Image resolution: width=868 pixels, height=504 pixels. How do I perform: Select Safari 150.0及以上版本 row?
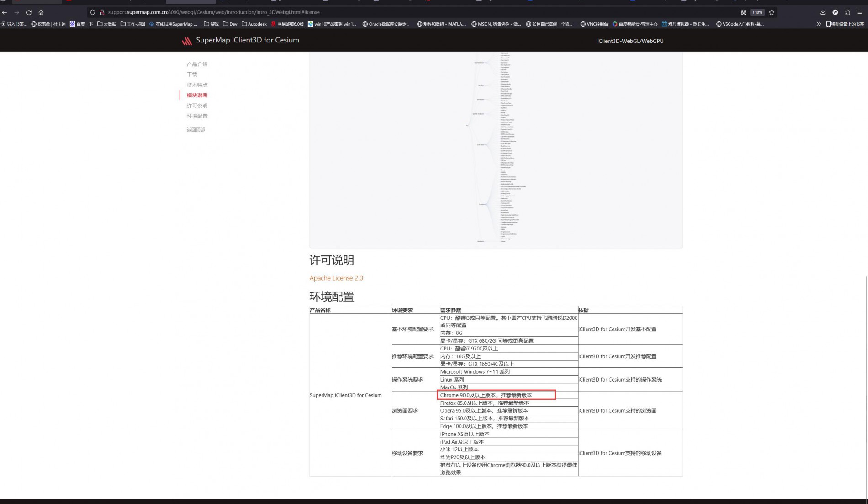508,419
